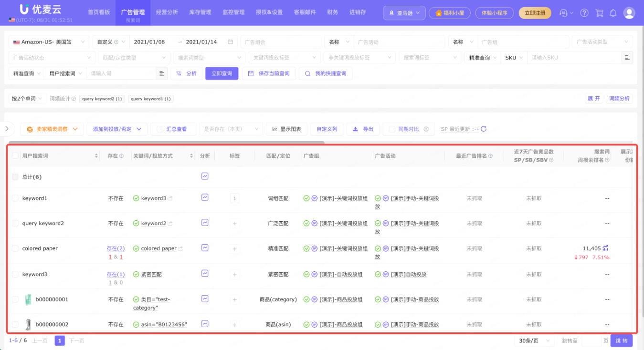Open the help question-mark icon in header
This screenshot has height=350, width=644.
(x=584, y=13)
